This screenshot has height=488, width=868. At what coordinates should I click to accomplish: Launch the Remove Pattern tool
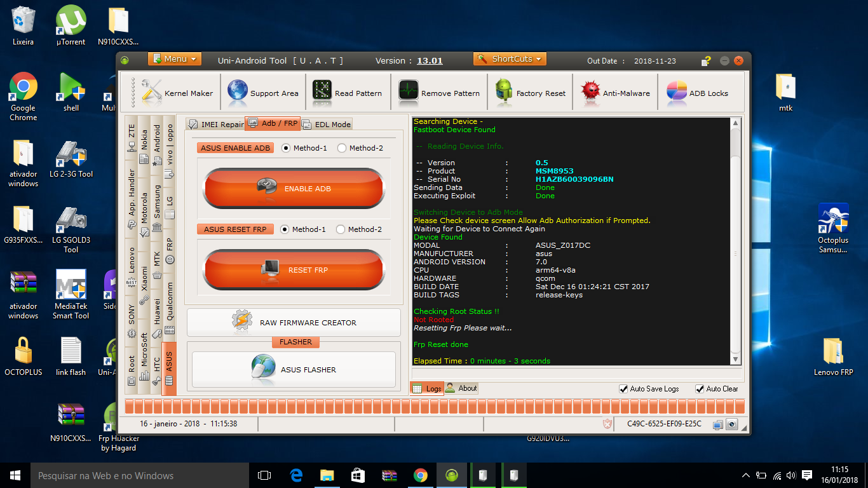(x=439, y=93)
